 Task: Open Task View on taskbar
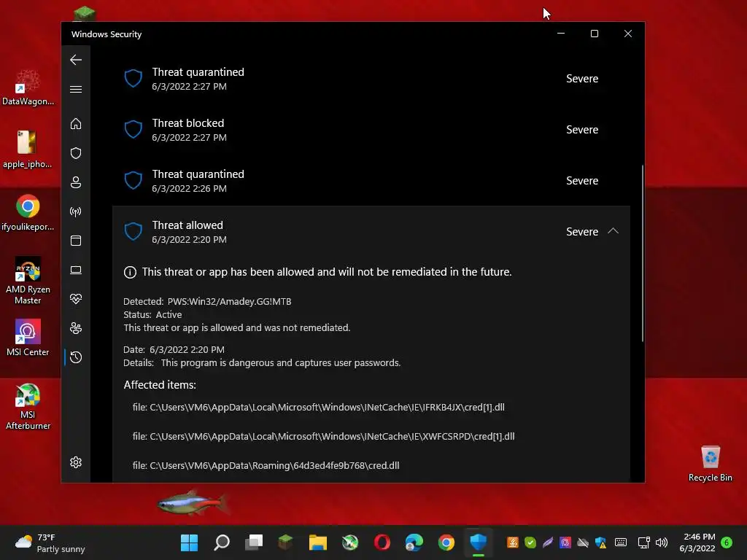tap(253, 542)
